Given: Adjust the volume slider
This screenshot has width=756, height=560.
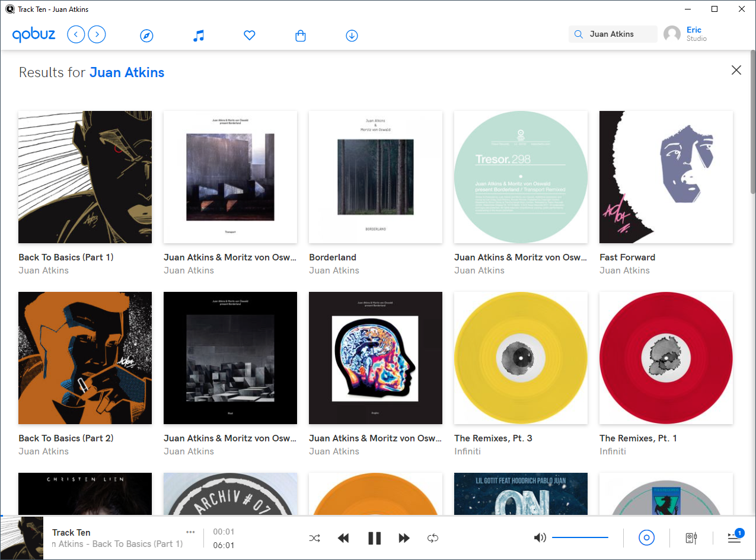Looking at the screenshot, I should [x=580, y=537].
